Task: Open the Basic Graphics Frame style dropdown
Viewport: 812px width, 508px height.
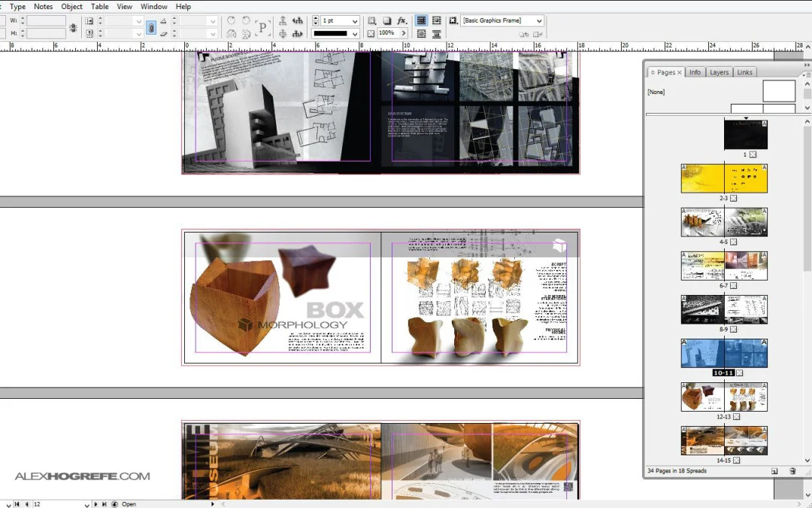Action: click(539, 21)
